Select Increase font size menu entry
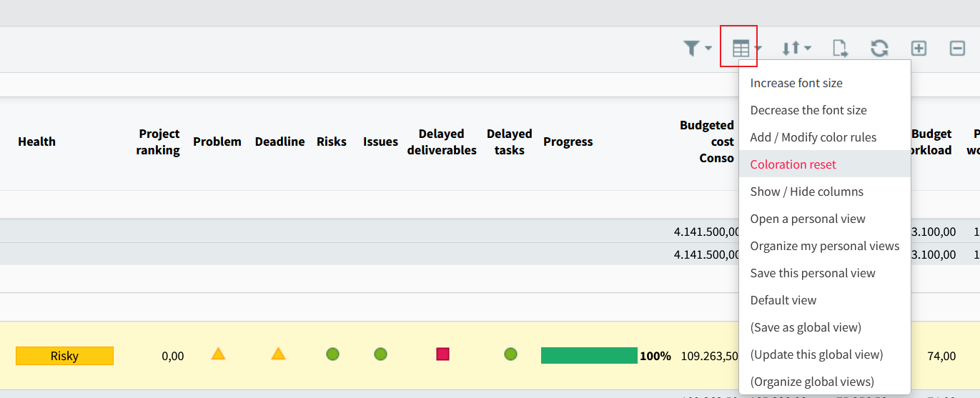 point(796,83)
